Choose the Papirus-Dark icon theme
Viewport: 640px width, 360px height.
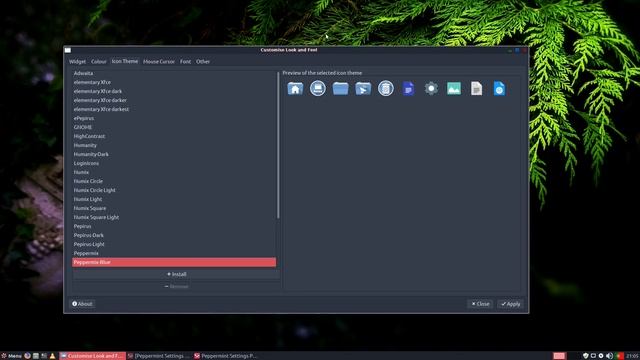pyautogui.click(x=174, y=235)
